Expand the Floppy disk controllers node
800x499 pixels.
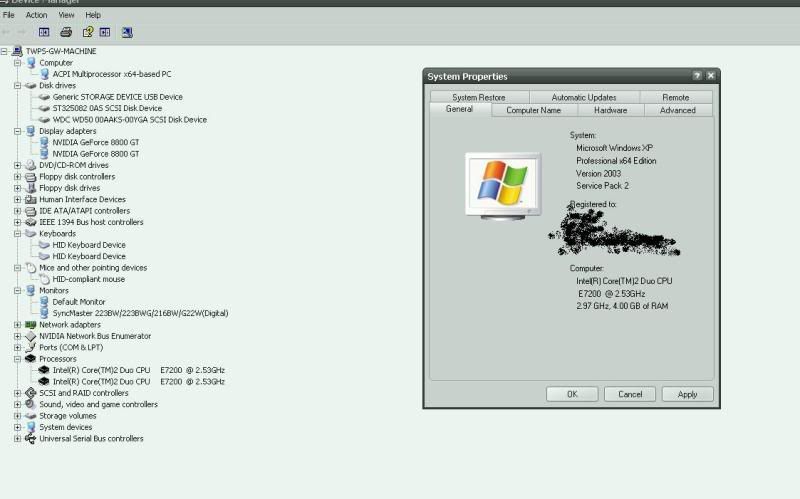(17, 177)
